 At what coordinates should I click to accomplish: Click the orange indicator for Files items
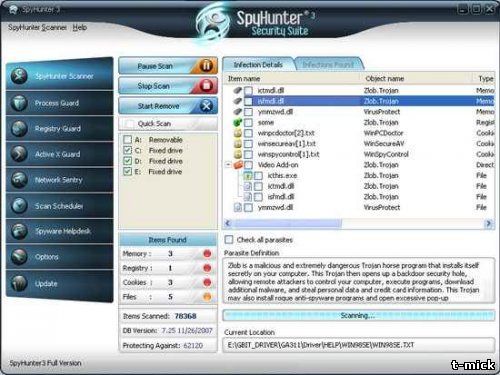[x=207, y=297]
